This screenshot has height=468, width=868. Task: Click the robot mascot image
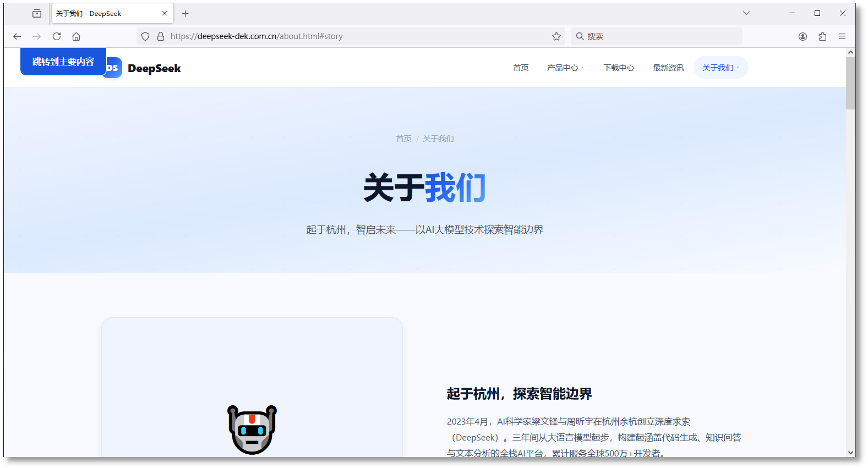pyautogui.click(x=252, y=430)
